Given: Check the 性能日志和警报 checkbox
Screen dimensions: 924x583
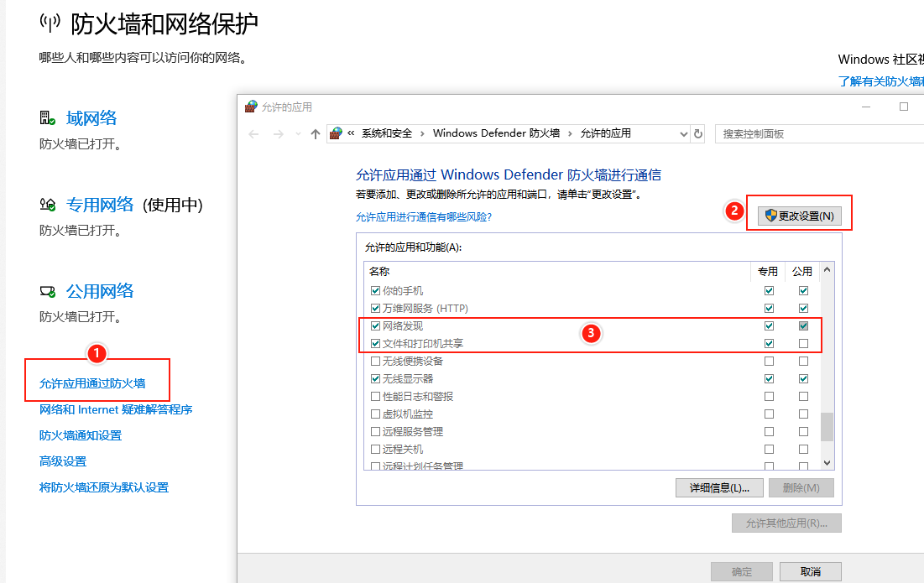Looking at the screenshot, I should click(375, 396).
